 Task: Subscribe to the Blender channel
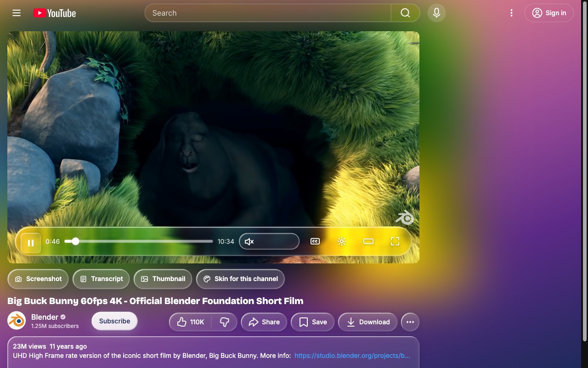tap(114, 321)
